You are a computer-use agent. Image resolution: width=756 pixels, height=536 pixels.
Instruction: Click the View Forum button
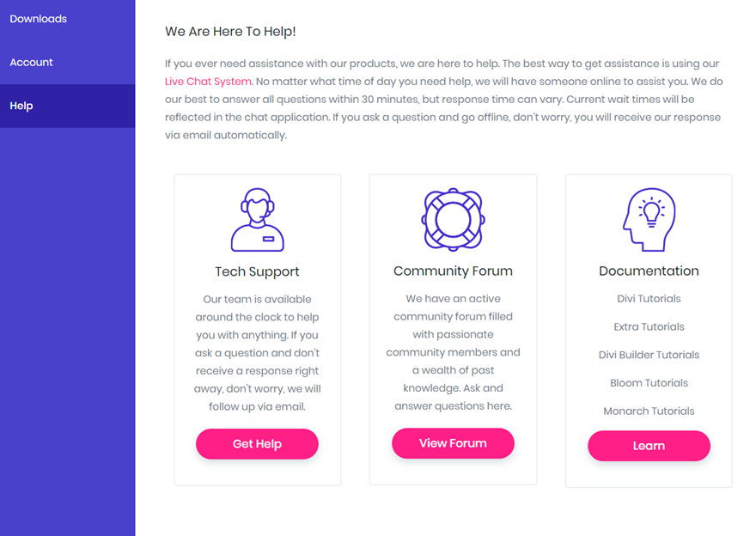point(453,443)
